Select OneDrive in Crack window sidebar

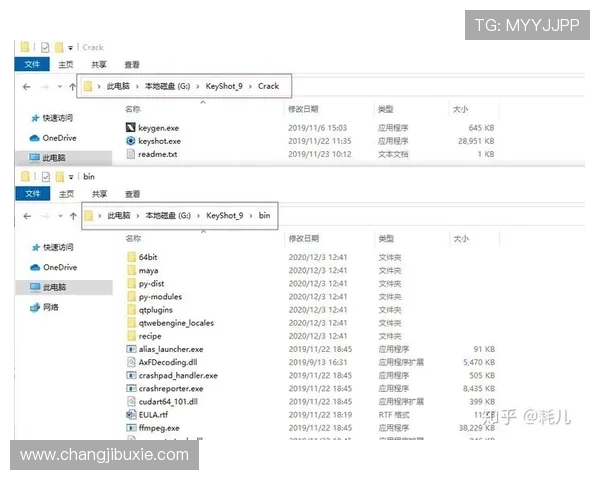pyautogui.click(x=53, y=138)
